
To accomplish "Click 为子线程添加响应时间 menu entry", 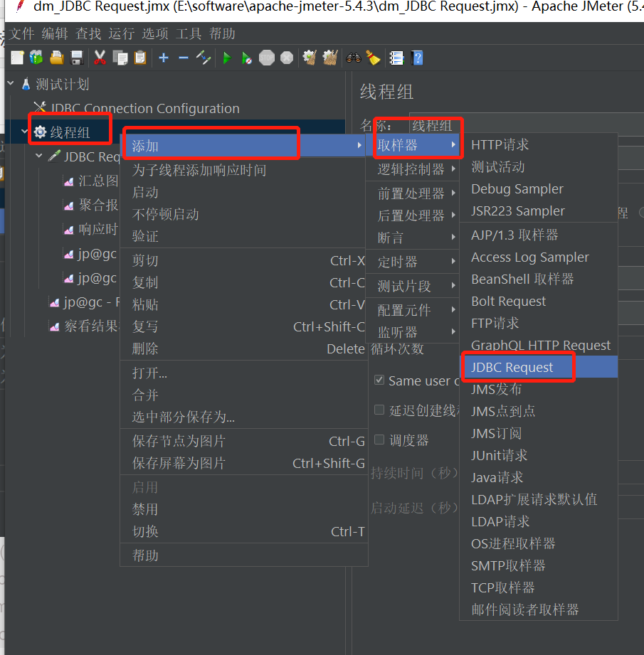I will (244, 170).
